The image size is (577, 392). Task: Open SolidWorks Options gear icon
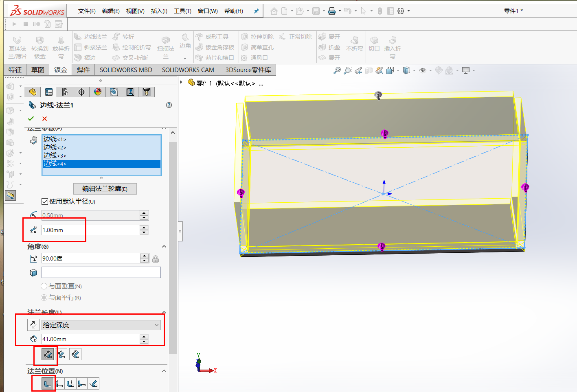point(401,11)
